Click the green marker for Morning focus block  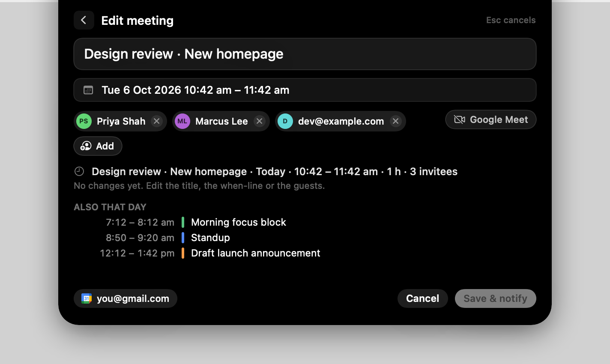183,222
